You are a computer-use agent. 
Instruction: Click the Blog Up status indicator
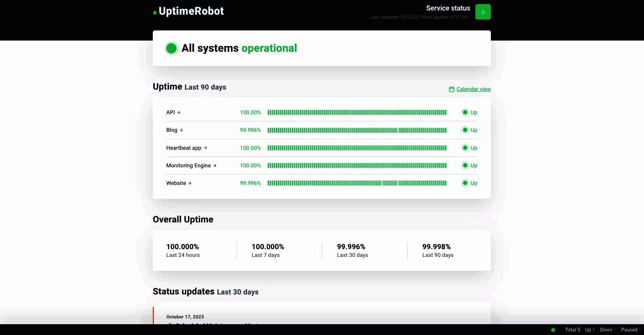click(470, 130)
